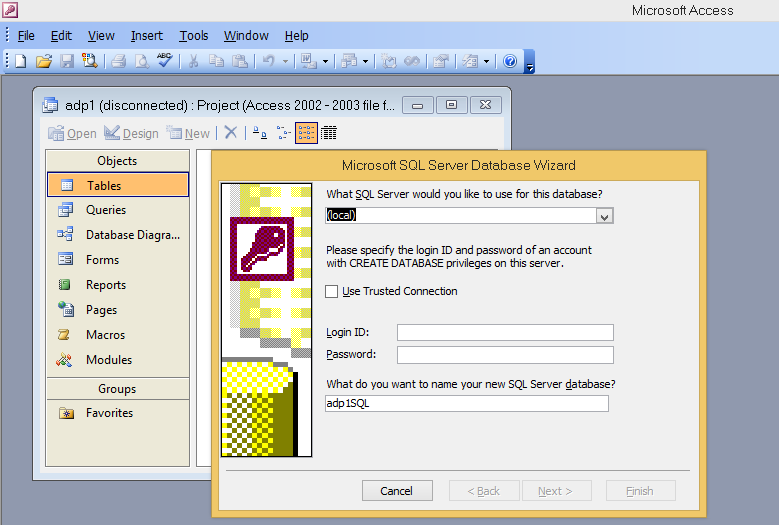Select Reports in the Objects list
This screenshot has height=525, width=784.
click(106, 285)
